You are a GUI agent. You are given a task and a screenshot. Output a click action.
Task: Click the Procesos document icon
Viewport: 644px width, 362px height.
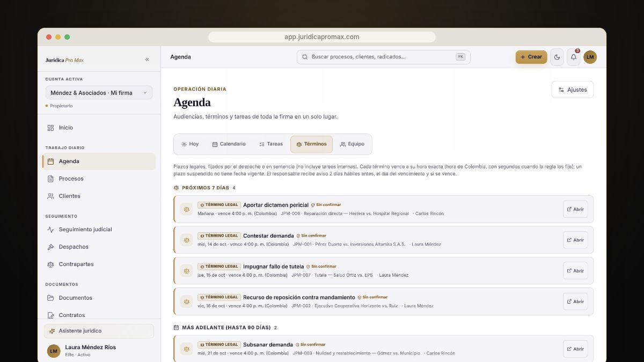coord(50,179)
